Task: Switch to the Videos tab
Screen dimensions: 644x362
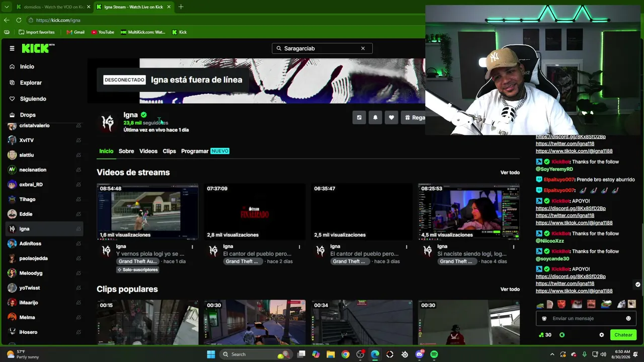Action: [x=148, y=151]
